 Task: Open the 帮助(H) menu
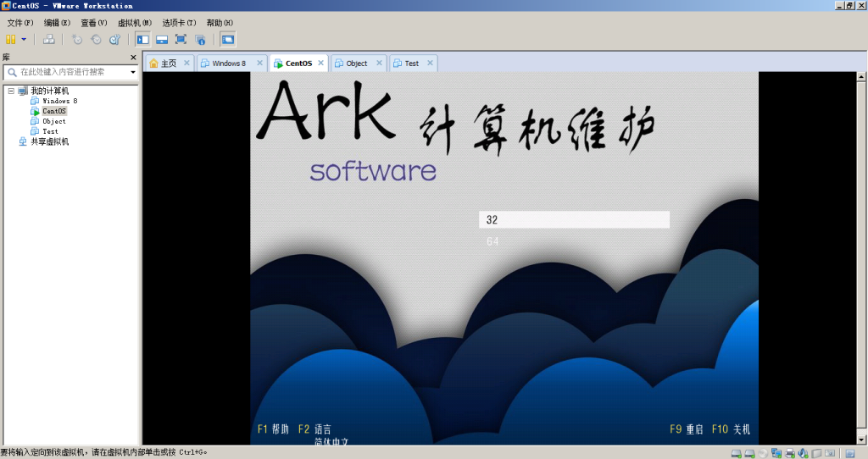pos(220,23)
